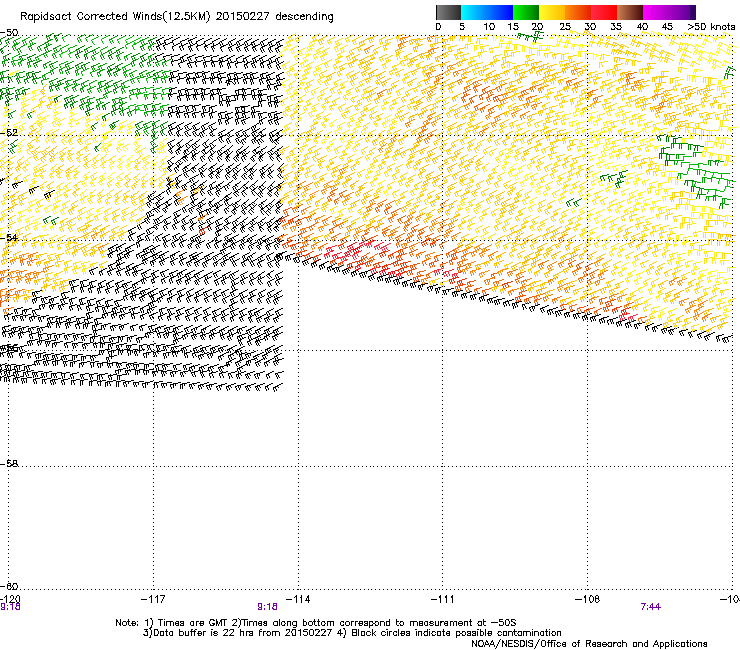Click the -52 latitude axis label
This screenshot has height=650, width=740.
point(9,133)
